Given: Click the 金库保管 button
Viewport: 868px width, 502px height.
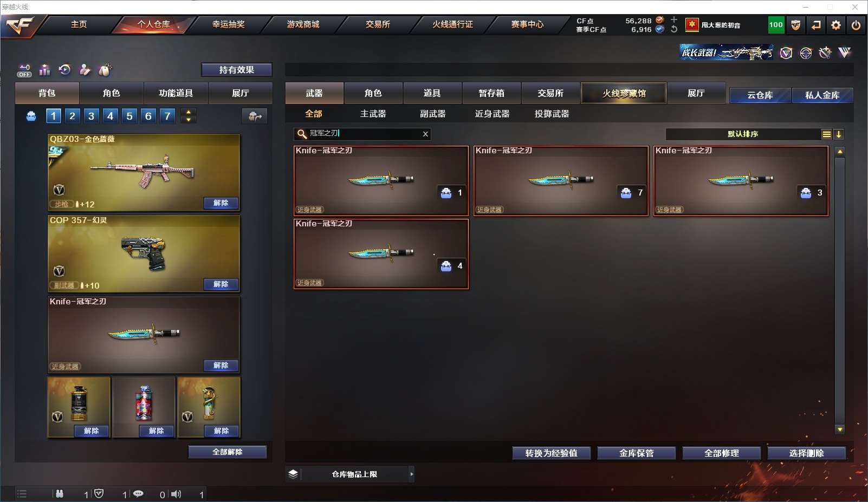Looking at the screenshot, I should point(637,453).
